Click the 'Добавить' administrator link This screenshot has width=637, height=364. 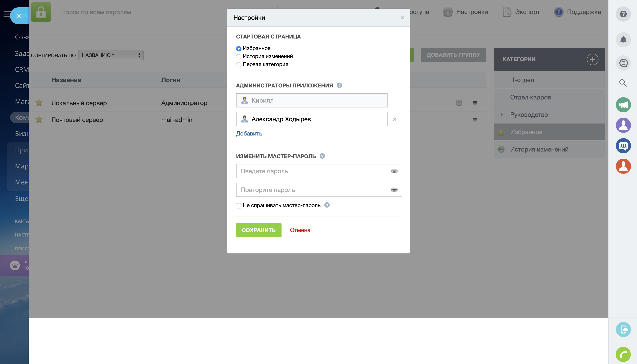tap(249, 133)
